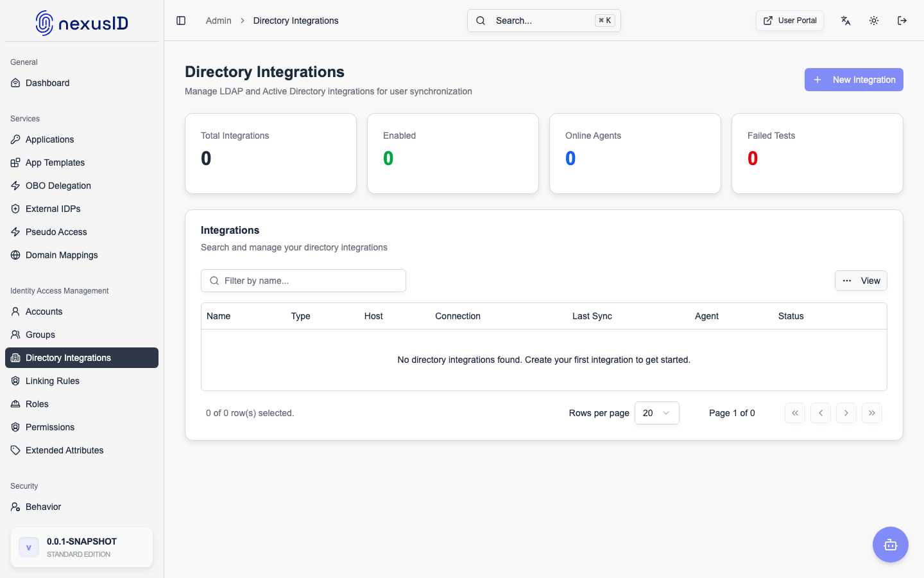
Task: Click the Linking Rules shield icon
Action: click(15, 381)
